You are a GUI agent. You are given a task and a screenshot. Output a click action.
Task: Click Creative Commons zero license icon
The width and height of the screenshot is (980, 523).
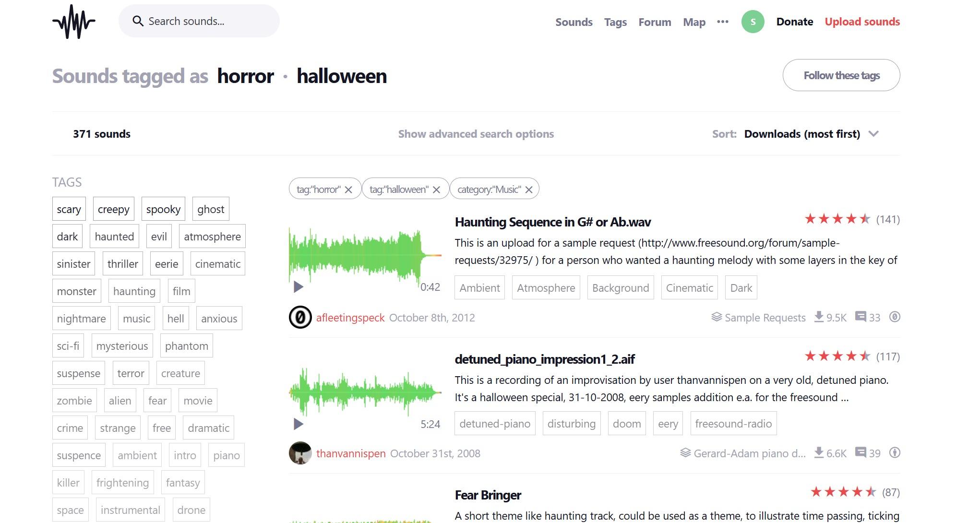point(895,317)
